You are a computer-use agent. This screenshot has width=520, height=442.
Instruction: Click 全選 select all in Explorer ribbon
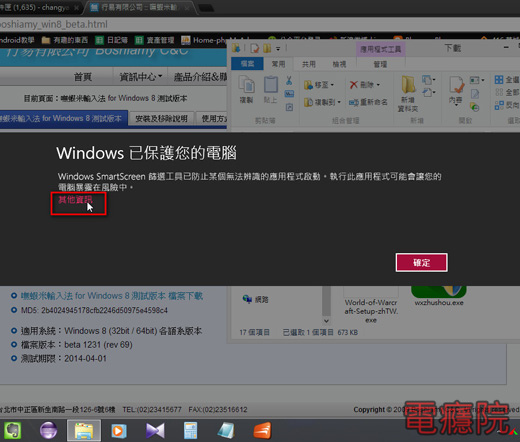click(507, 80)
